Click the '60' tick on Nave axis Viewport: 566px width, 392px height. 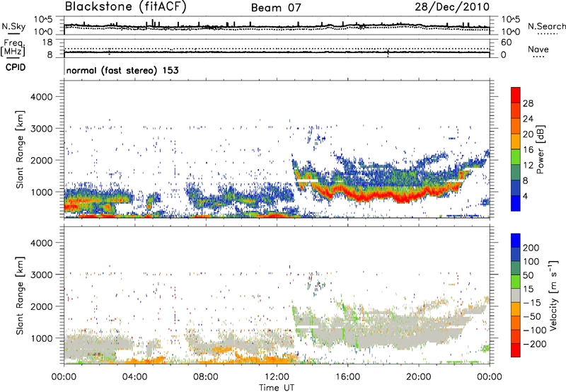point(506,42)
